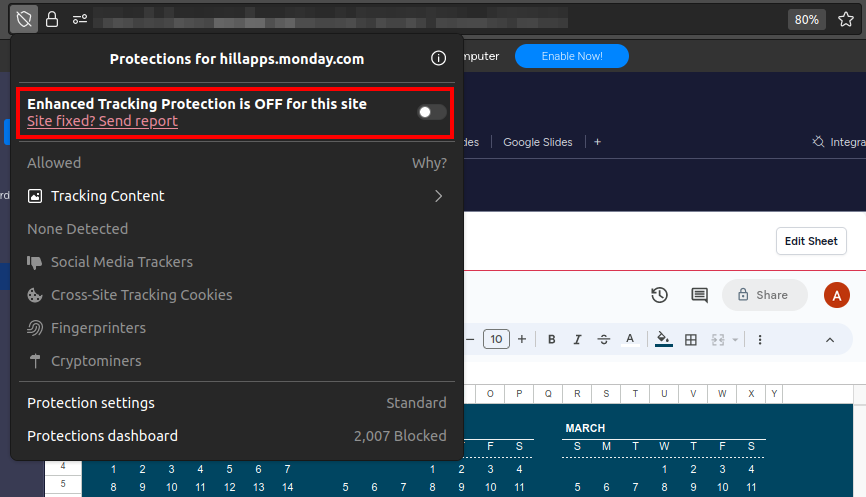Open the three-dot more options menu
The height and width of the screenshot is (497, 866).
[x=760, y=340]
